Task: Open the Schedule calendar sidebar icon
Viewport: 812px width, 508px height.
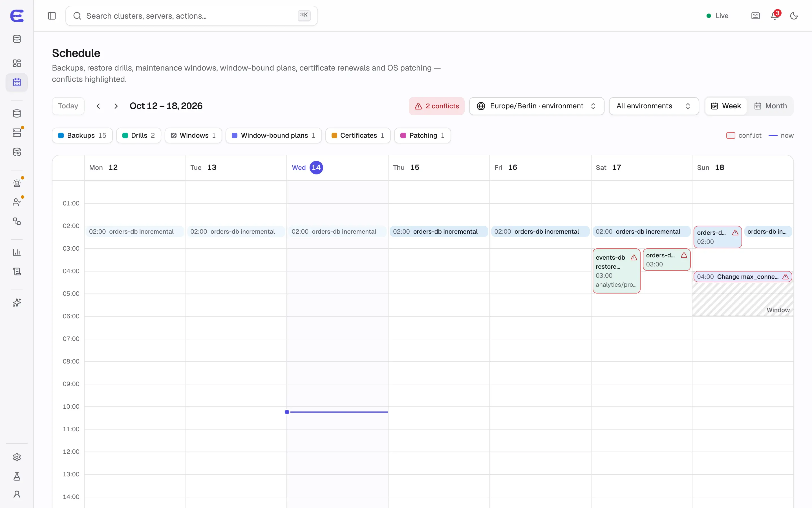Action: coord(17,82)
